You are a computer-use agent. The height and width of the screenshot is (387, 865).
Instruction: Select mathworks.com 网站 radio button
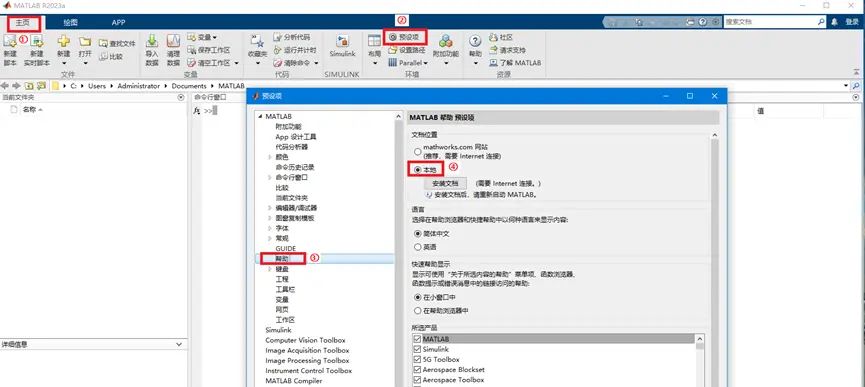[417, 151]
